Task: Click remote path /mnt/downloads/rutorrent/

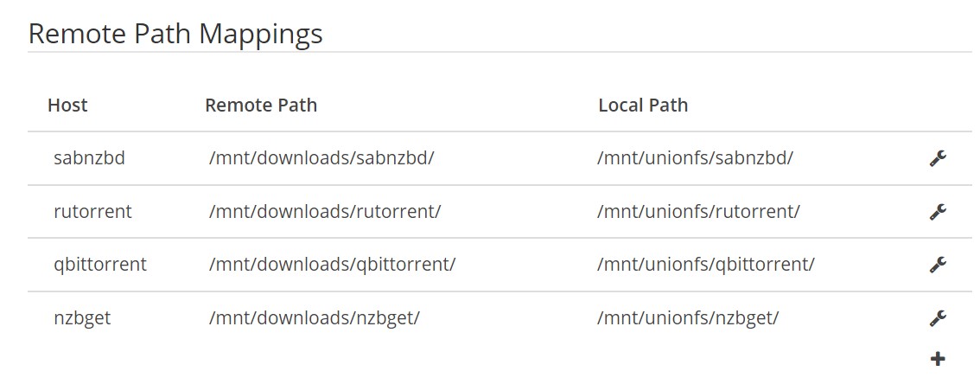Action: [325, 212]
